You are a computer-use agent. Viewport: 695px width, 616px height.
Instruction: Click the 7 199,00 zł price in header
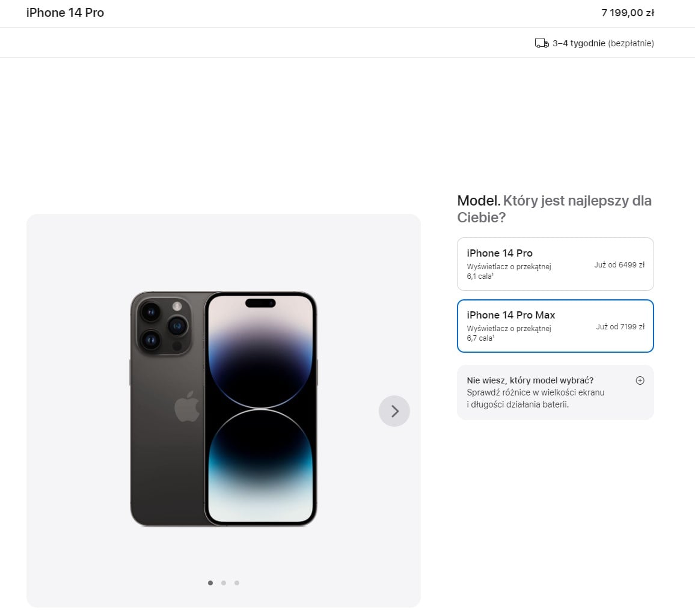click(627, 13)
